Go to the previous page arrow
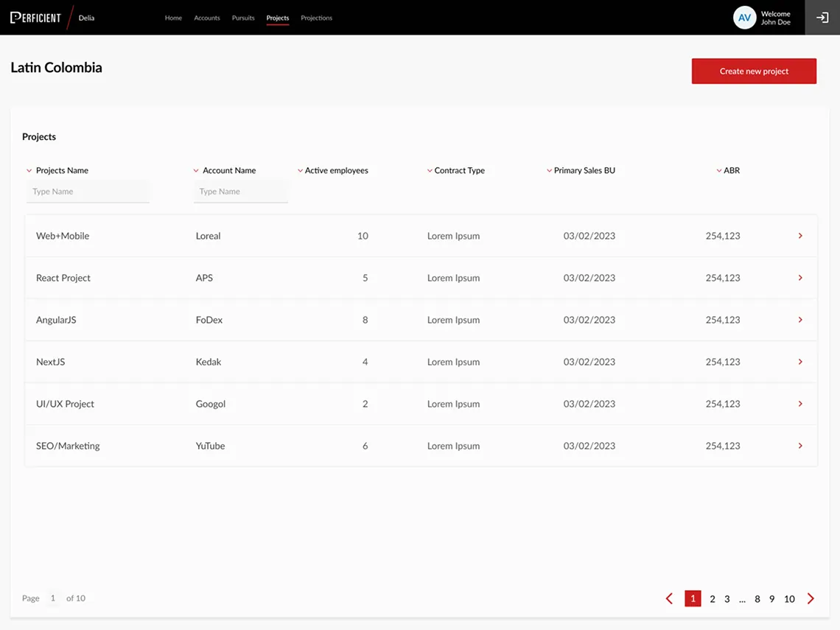840x630 pixels. (x=669, y=598)
